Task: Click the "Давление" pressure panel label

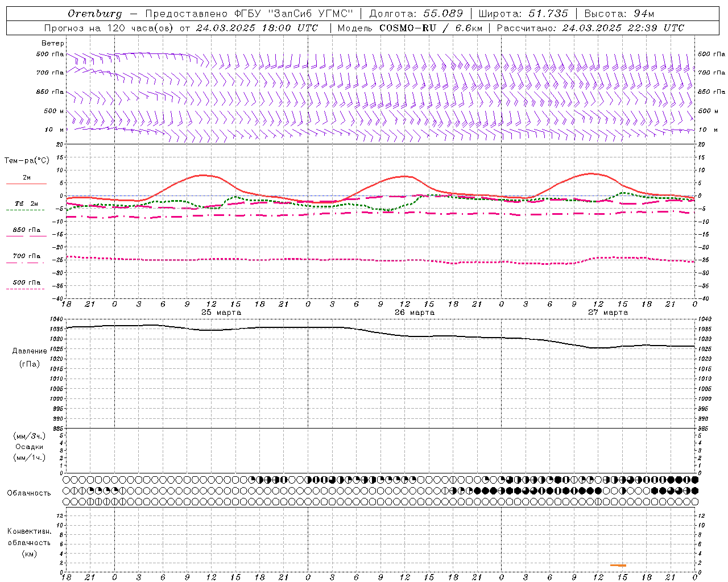Action: point(30,351)
